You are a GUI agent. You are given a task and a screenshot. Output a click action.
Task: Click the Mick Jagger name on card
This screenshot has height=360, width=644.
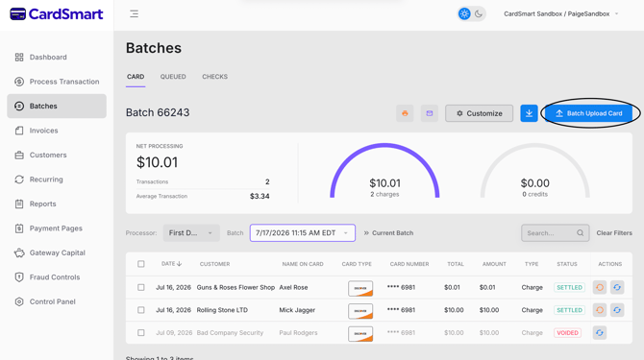[297, 310]
